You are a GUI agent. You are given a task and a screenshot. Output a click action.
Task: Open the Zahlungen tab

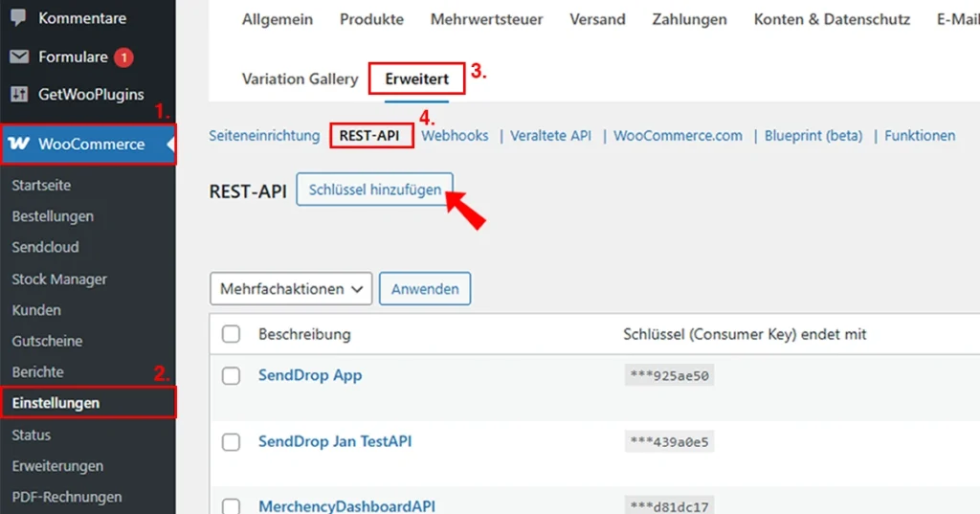(x=689, y=19)
